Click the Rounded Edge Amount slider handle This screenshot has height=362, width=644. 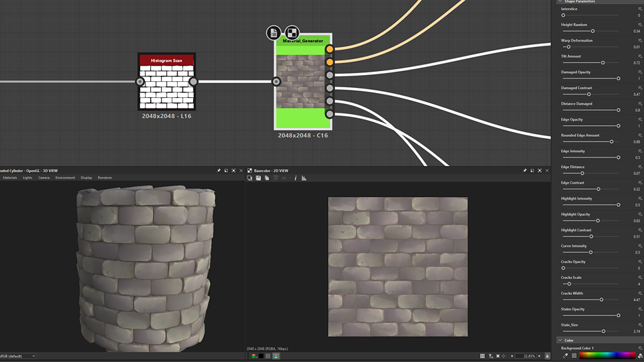click(611, 141)
